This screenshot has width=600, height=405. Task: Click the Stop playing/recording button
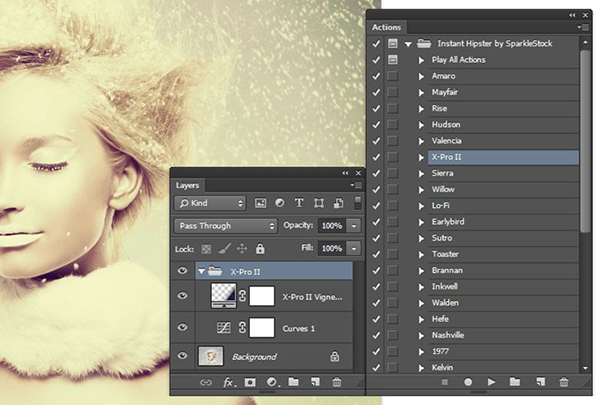click(x=443, y=382)
